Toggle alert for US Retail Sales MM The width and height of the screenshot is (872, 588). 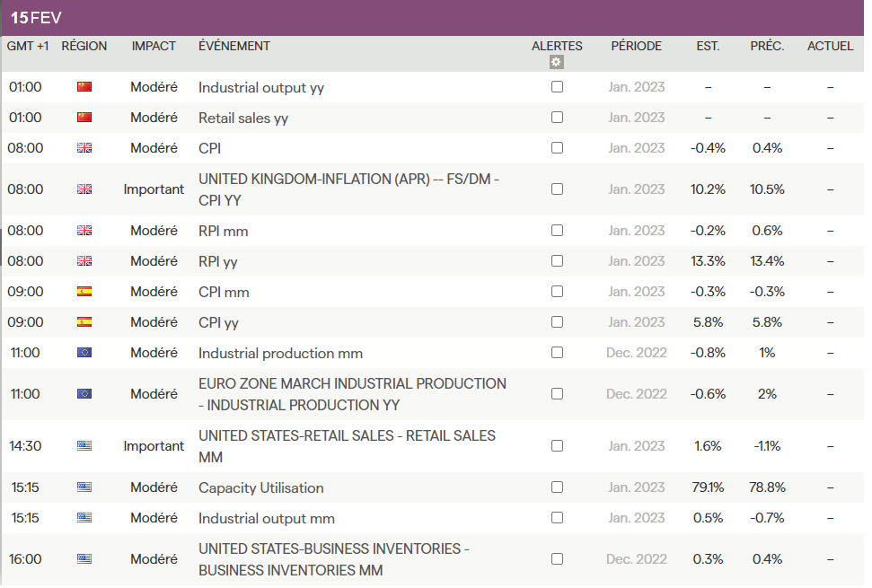click(x=557, y=446)
